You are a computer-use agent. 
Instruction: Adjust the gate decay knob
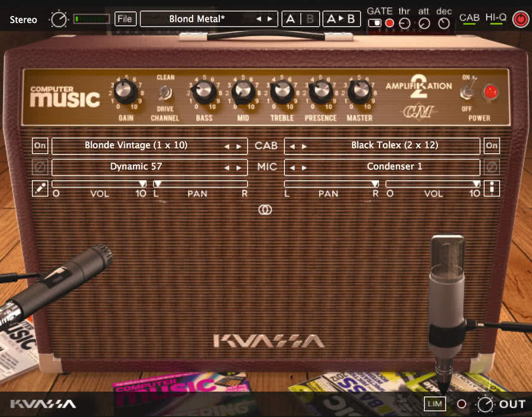(x=444, y=24)
